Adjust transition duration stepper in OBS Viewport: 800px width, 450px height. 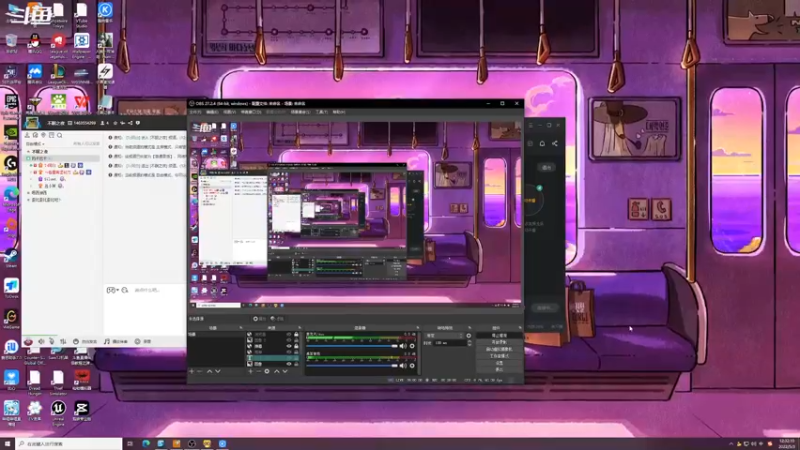(469, 343)
